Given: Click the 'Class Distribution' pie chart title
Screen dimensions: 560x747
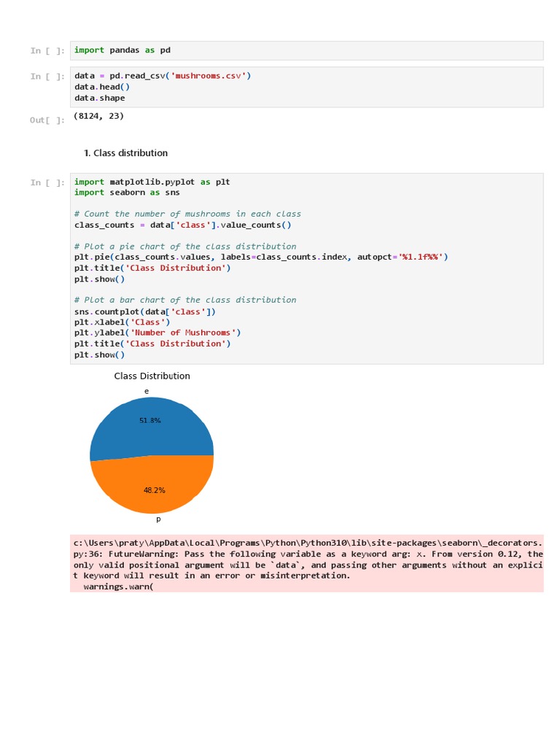Looking at the screenshot, I should click(x=152, y=376).
